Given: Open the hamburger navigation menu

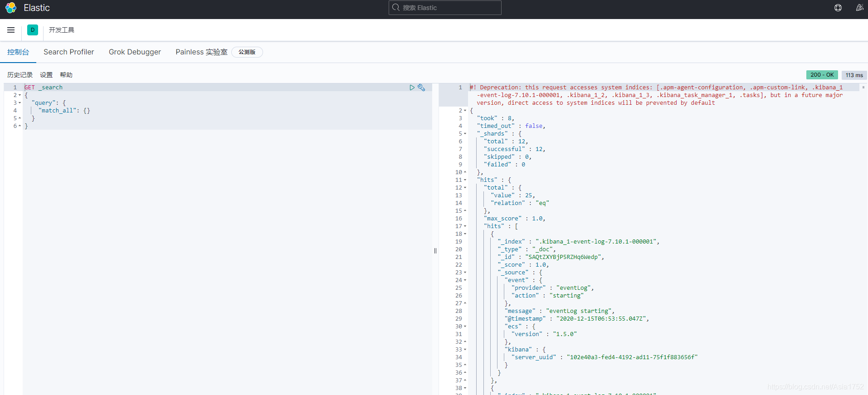Looking at the screenshot, I should (x=11, y=30).
